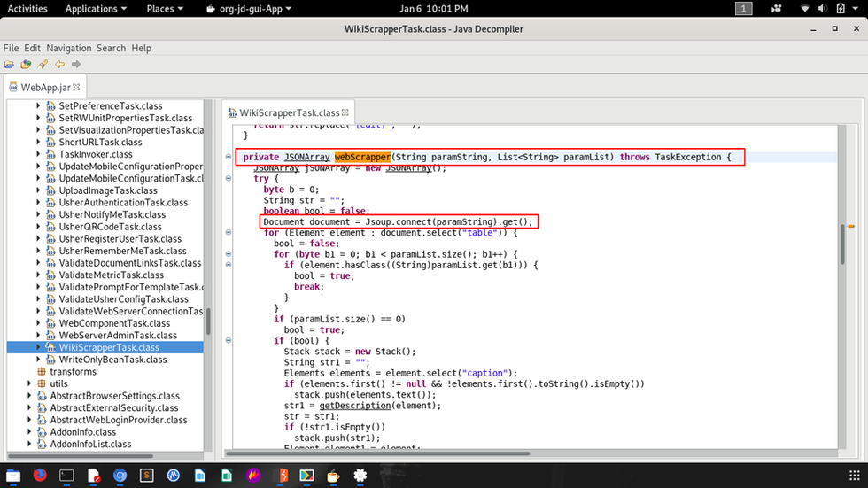This screenshot has height=488, width=868.
Task: Follow the getDescription method link
Action: coord(355,406)
